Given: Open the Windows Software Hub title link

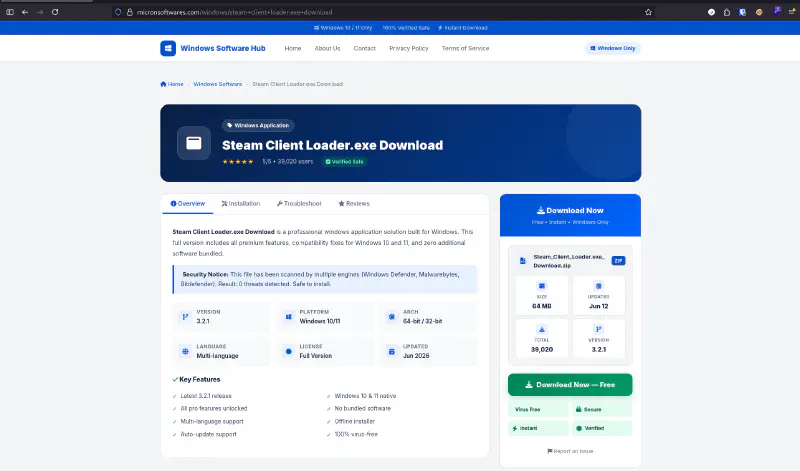Looking at the screenshot, I should [222, 48].
